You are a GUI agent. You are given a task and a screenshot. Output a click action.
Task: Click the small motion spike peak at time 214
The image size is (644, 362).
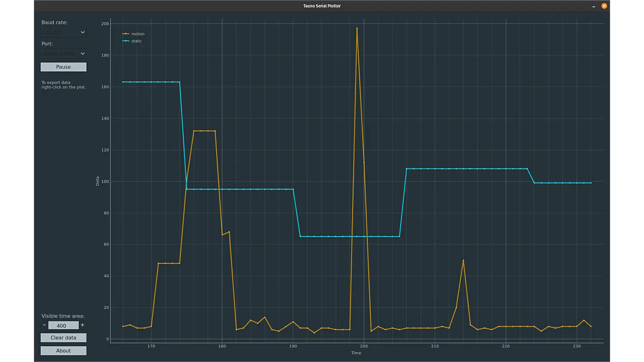pyautogui.click(x=463, y=260)
